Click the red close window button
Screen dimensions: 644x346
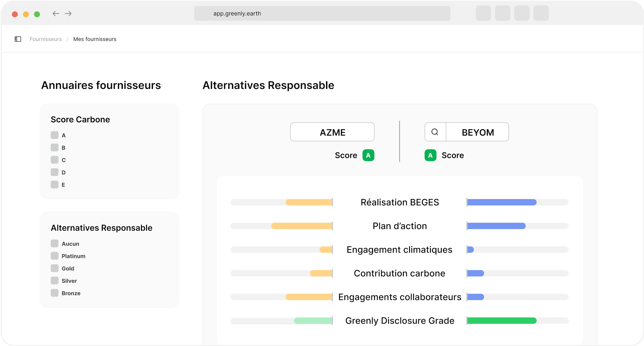15,14
